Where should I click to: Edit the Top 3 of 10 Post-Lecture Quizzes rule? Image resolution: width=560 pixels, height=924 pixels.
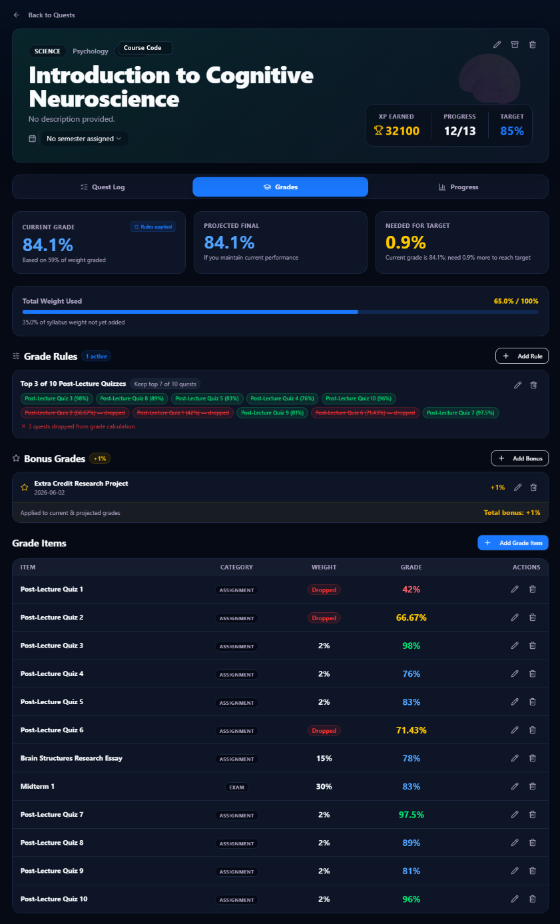coord(517,385)
